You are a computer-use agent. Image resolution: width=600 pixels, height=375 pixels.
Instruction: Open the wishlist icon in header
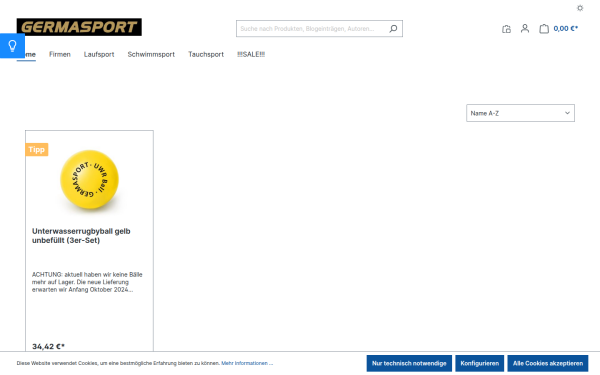pyautogui.click(x=506, y=29)
